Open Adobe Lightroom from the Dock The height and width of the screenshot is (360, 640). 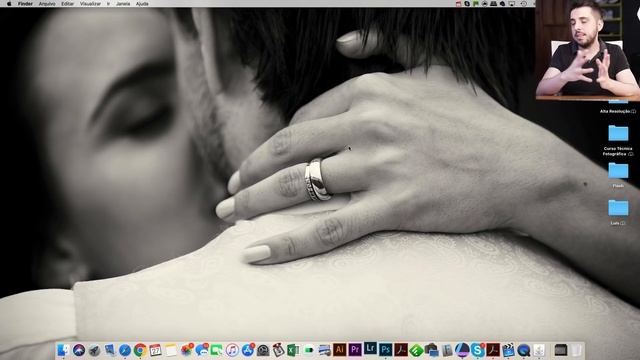click(x=370, y=349)
